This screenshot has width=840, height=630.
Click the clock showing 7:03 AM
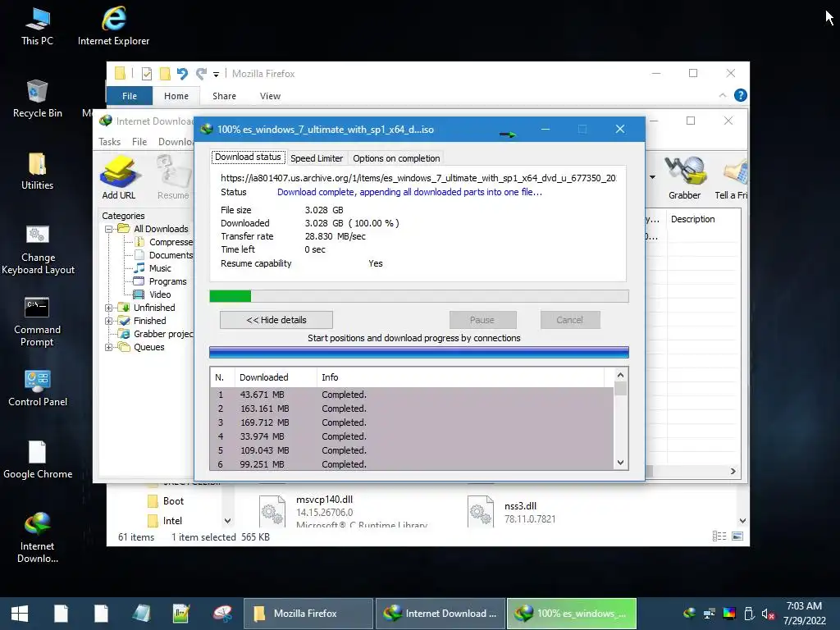804,606
